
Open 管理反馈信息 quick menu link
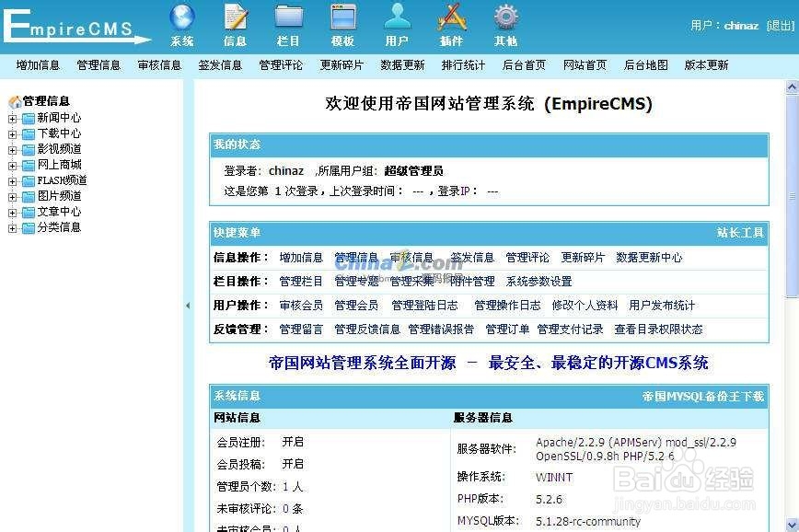coord(367,330)
